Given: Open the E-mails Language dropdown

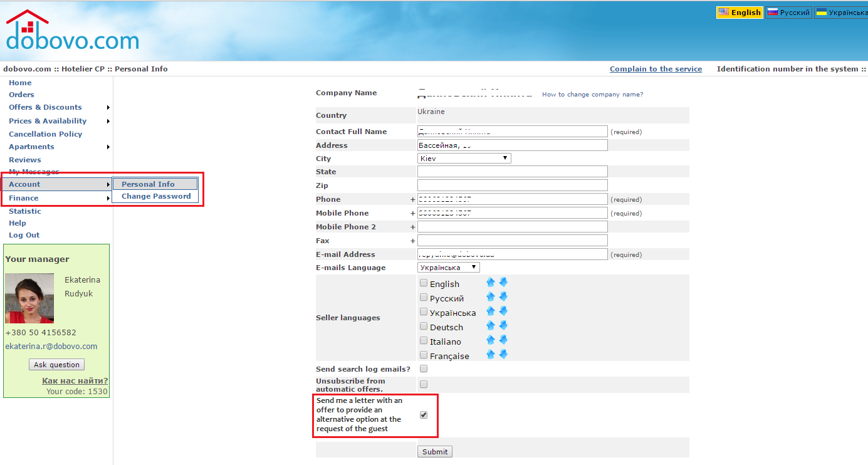Looking at the screenshot, I should click(x=449, y=268).
